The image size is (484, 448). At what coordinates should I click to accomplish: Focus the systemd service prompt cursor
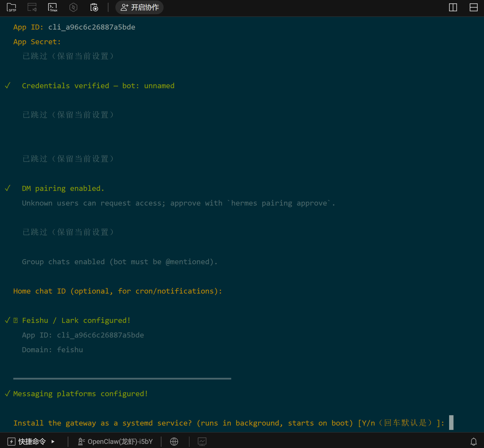pyautogui.click(x=451, y=423)
